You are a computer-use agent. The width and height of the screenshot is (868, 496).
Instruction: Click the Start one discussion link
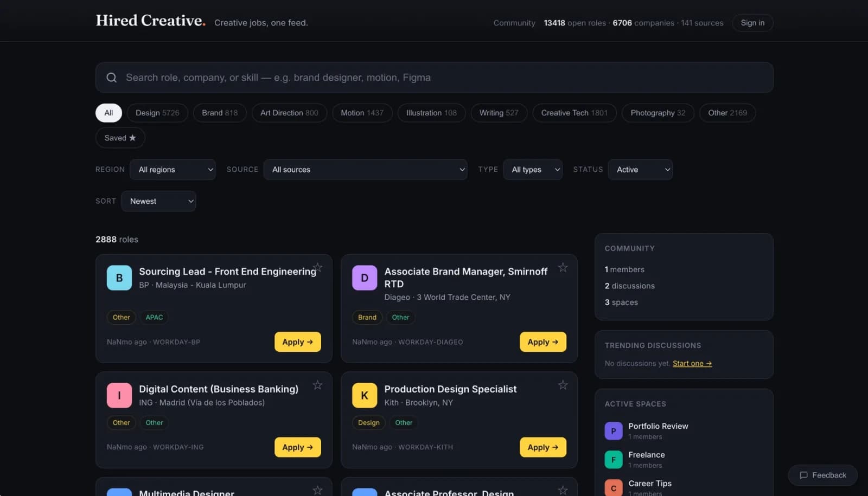(692, 363)
